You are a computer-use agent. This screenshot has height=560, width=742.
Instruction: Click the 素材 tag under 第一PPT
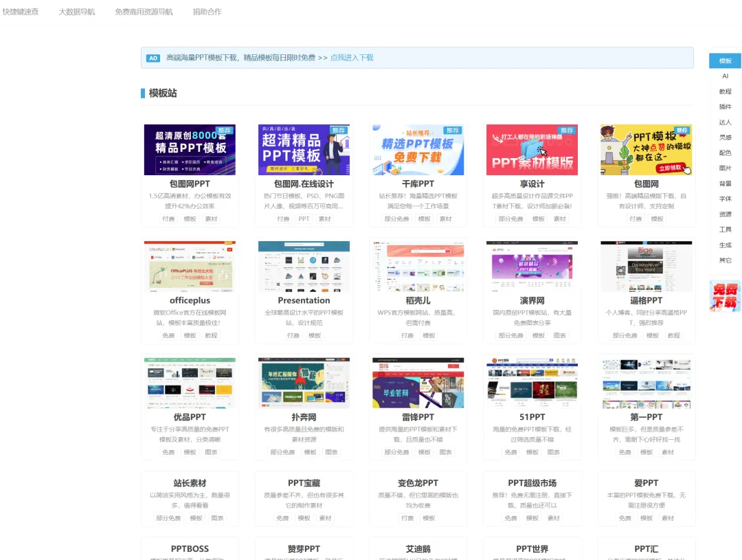click(668, 452)
